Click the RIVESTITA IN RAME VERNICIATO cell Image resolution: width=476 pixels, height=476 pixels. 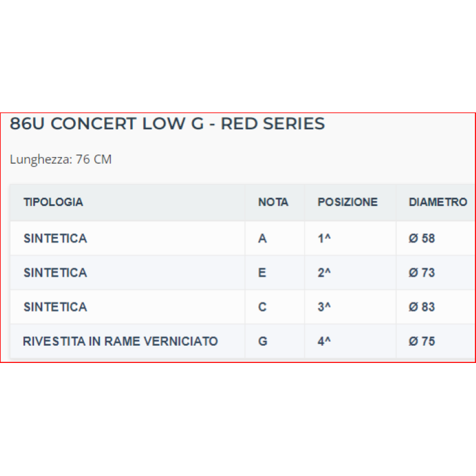(x=120, y=342)
